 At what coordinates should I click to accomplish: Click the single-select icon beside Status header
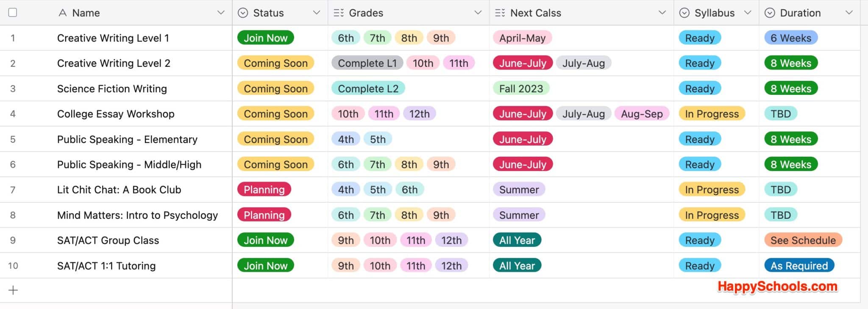(242, 13)
